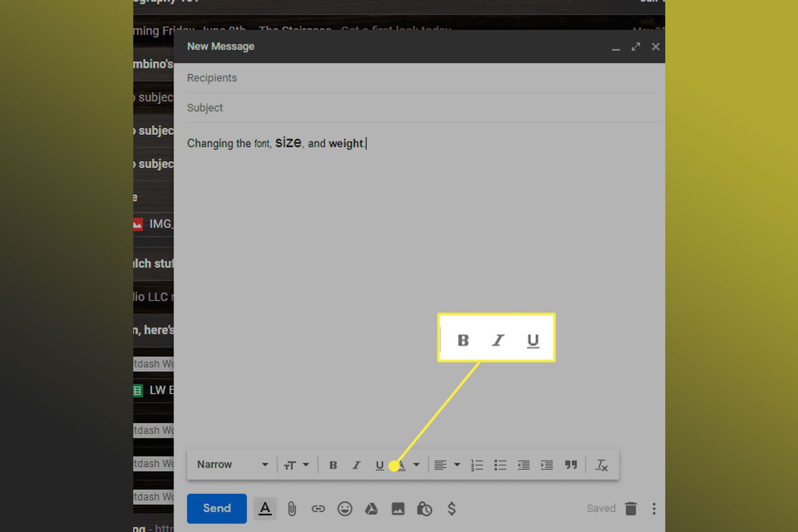Open the IMG attachment in inbox
Image resolution: width=798 pixels, height=532 pixels.
click(x=153, y=224)
